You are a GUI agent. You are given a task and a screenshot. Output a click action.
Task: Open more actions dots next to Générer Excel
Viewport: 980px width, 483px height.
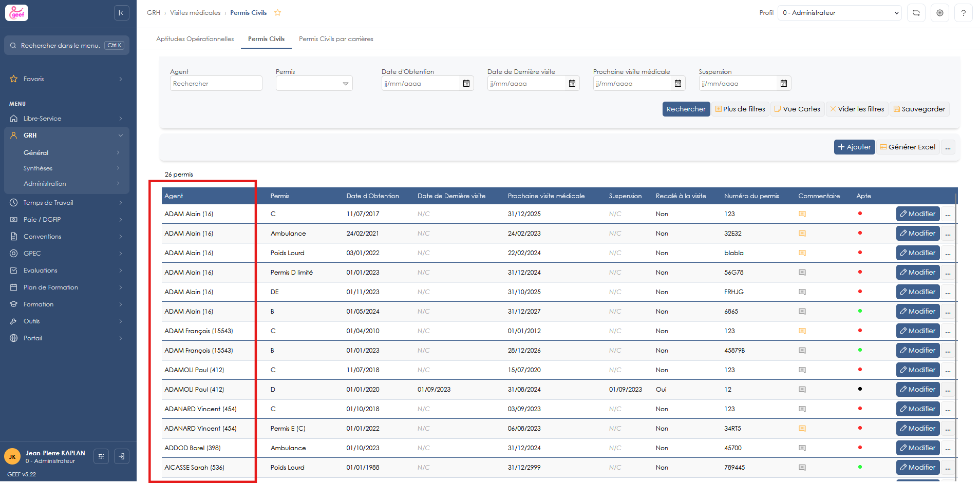point(948,147)
